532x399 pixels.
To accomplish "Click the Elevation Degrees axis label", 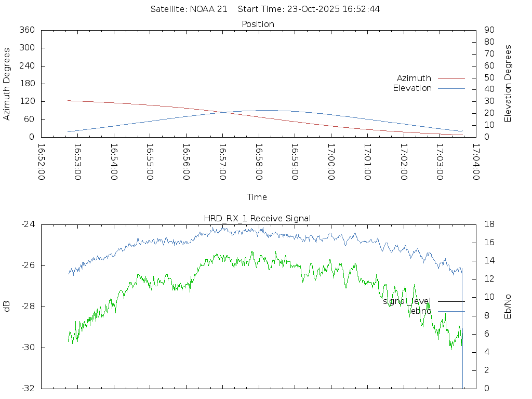I will (508, 84).
